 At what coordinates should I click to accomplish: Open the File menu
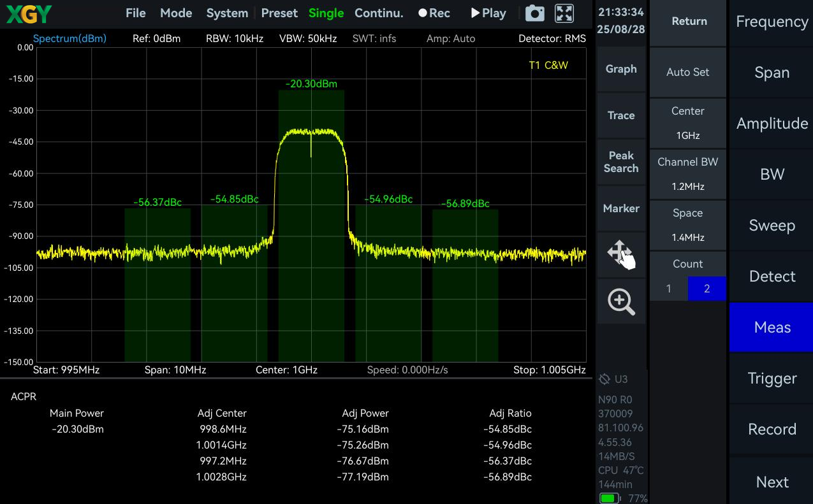(136, 13)
